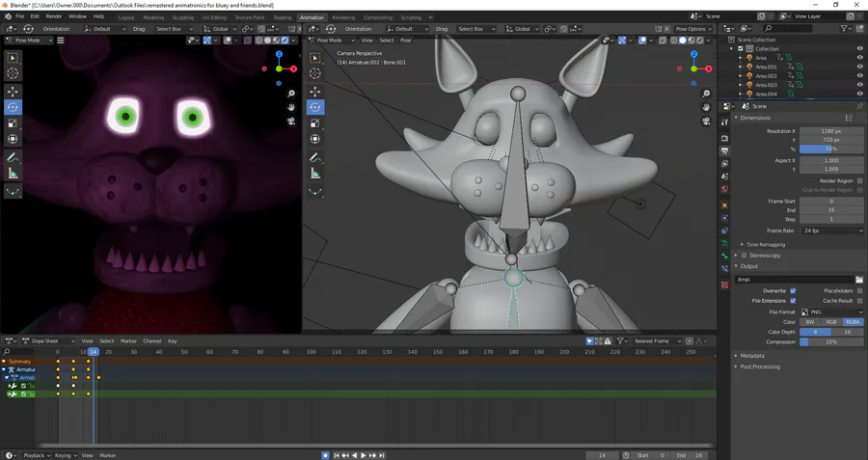Hide Area.001 light with eye icon
Viewport: 868px width, 460px height.
tap(859, 67)
